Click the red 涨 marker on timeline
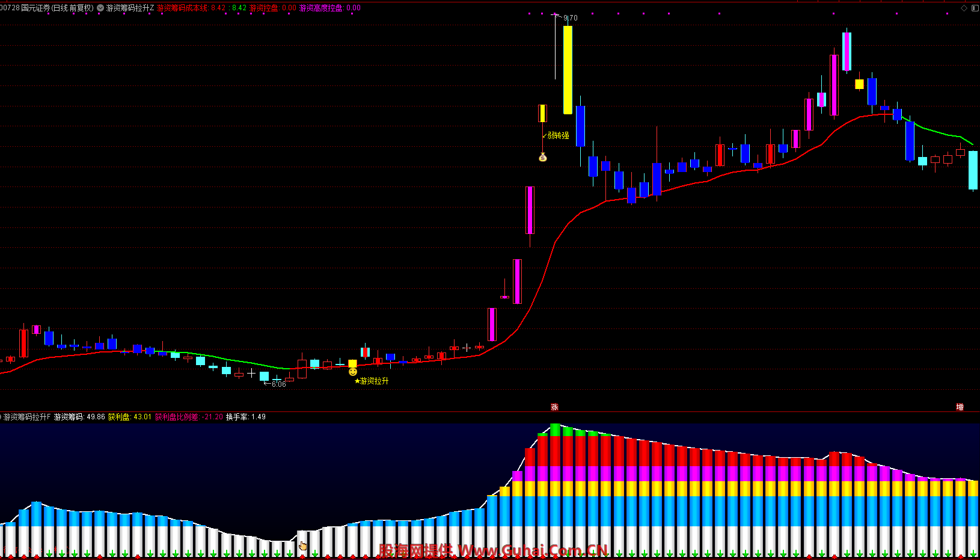The image size is (980, 560). tap(554, 407)
